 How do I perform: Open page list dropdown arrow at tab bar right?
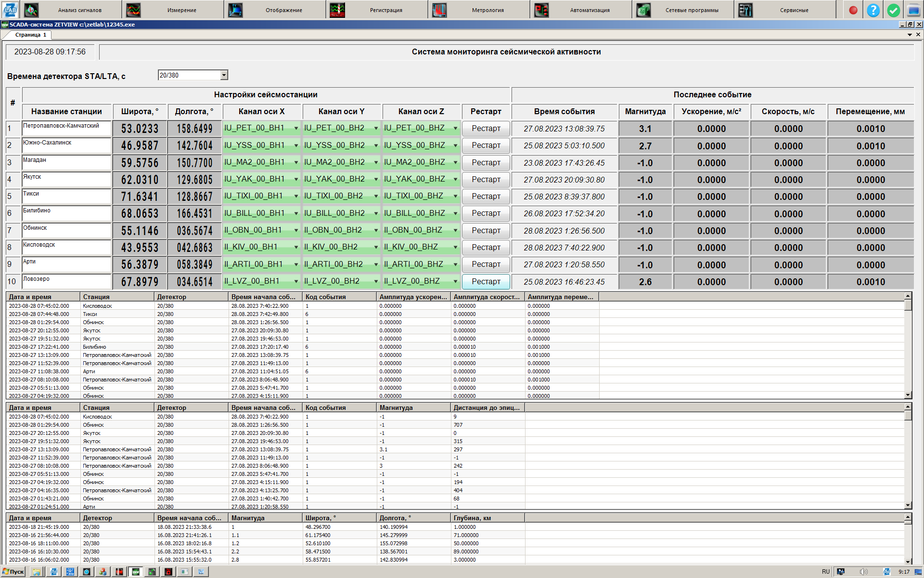tap(910, 35)
